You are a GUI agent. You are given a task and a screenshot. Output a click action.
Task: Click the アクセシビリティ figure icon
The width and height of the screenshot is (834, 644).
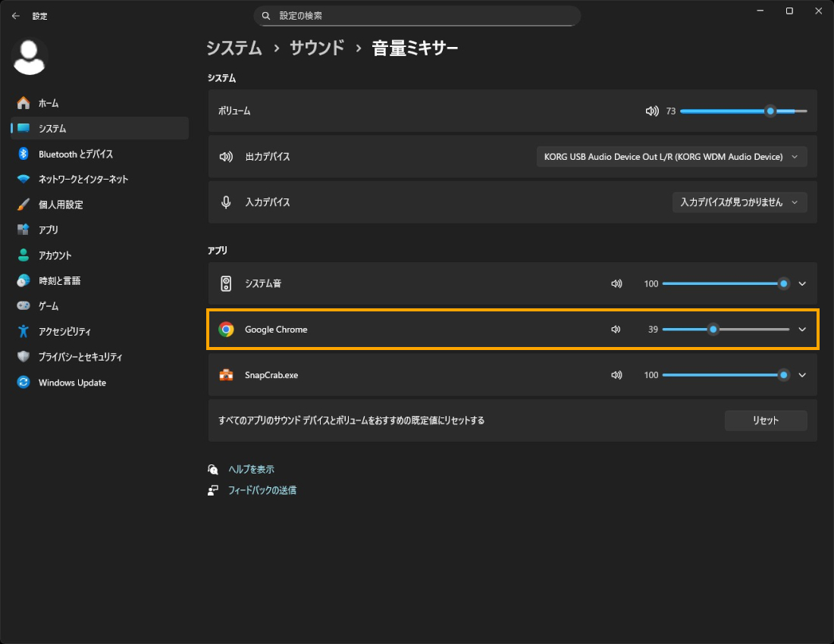pyautogui.click(x=24, y=331)
